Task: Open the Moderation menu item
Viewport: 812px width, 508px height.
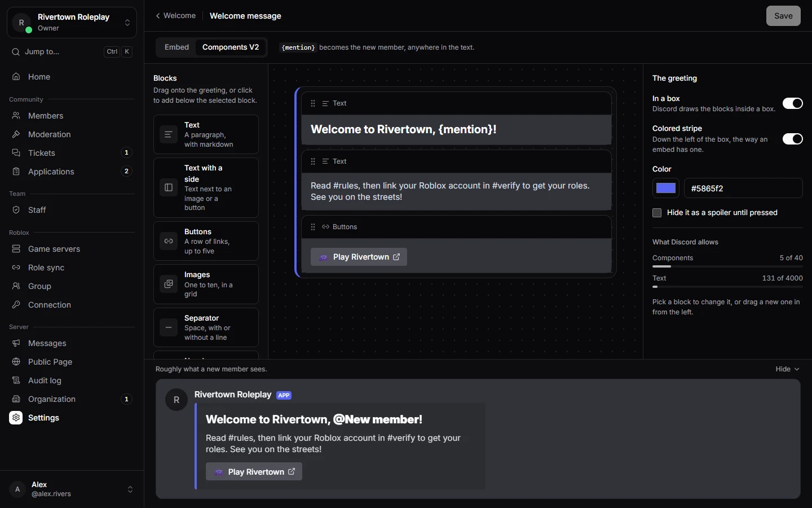Action: [x=72, y=134]
